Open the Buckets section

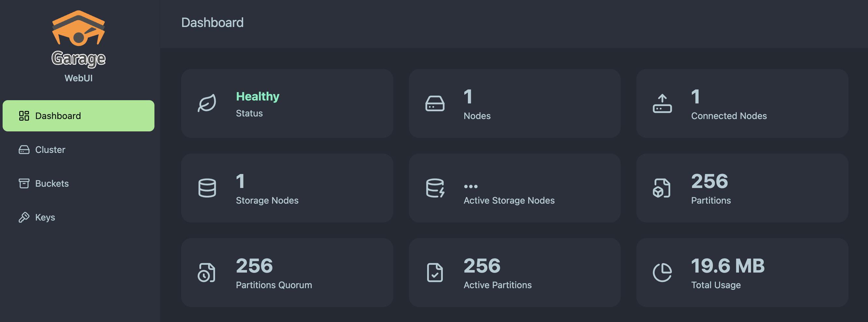coord(52,183)
